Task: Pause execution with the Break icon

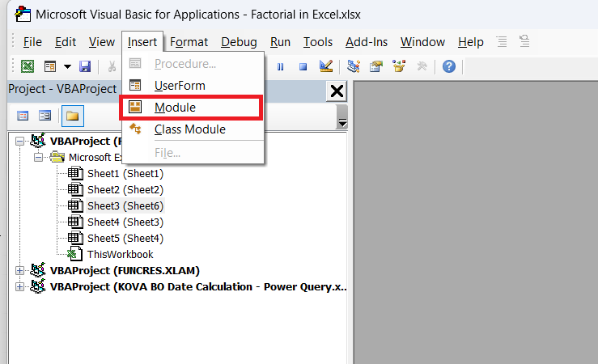Action: click(280, 67)
